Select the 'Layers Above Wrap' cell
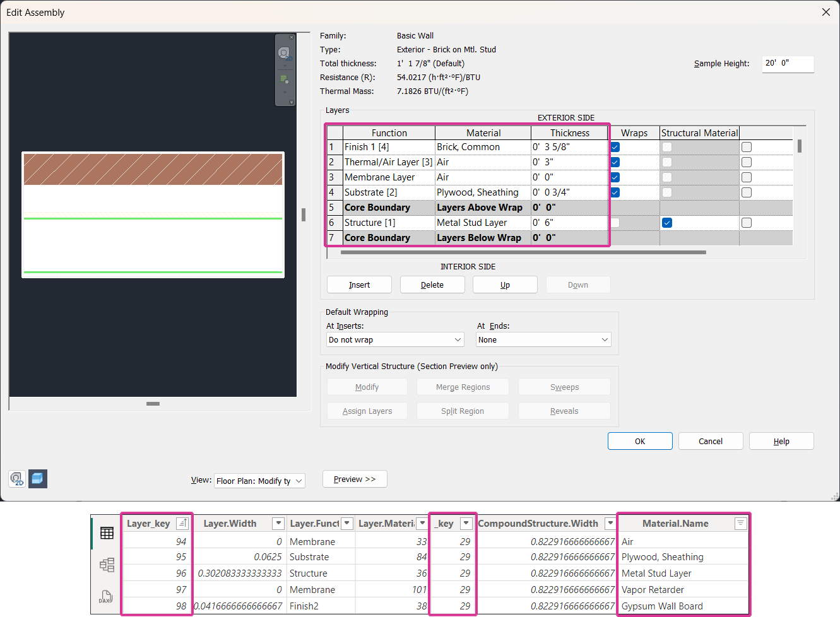840x617 pixels. (483, 208)
